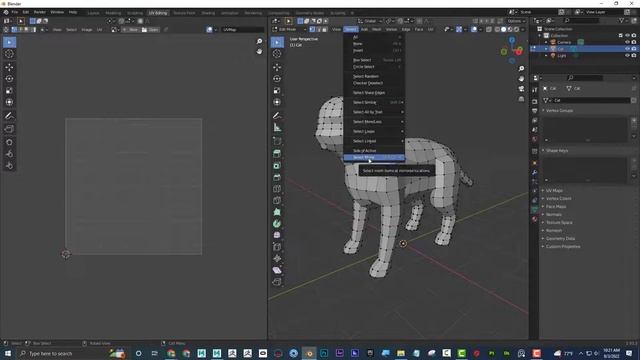
Task: Select the Annotate tool in UV editor
Action: coord(9,116)
